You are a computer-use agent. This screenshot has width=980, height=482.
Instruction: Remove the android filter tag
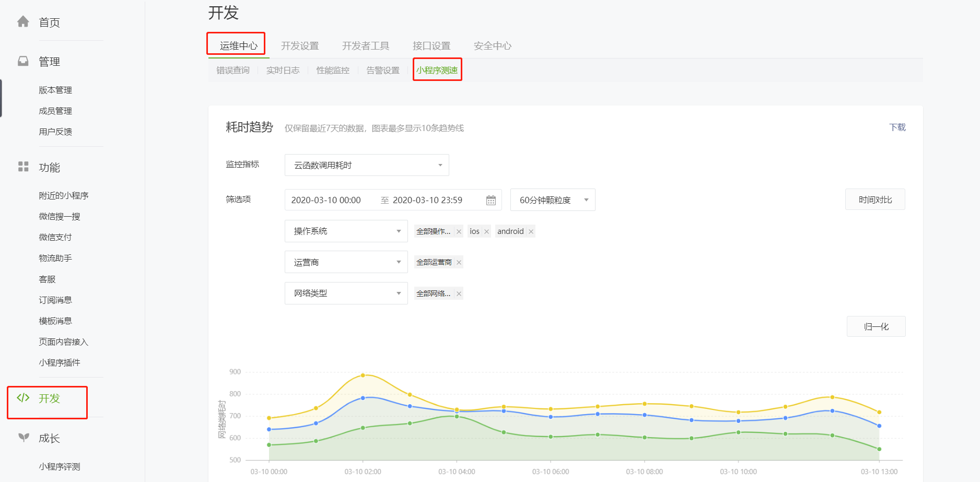[x=531, y=231]
